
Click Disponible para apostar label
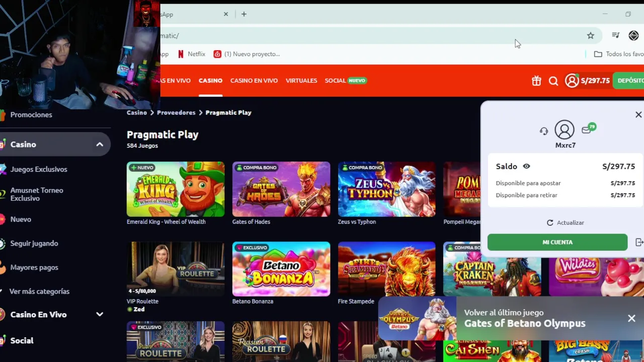[x=528, y=183]
